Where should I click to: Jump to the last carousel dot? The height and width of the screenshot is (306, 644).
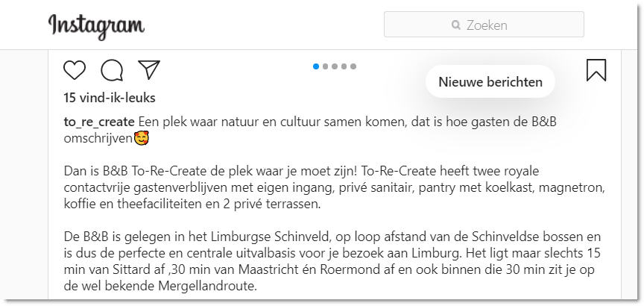353,66
